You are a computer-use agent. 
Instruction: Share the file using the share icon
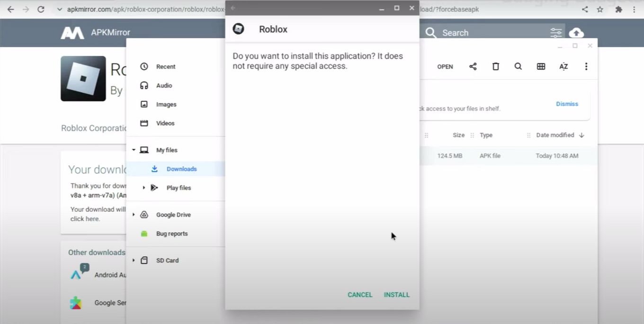click(x=473, y=66)
